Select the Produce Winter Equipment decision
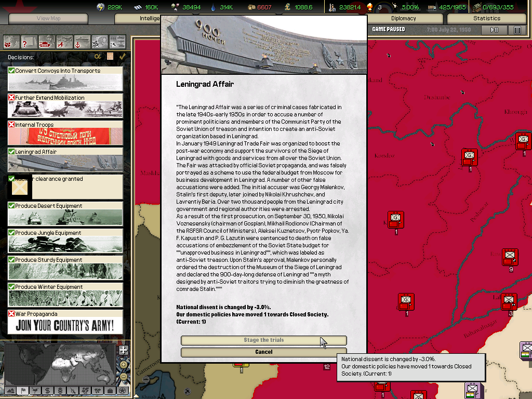The image size is (532, 399). 65,295
